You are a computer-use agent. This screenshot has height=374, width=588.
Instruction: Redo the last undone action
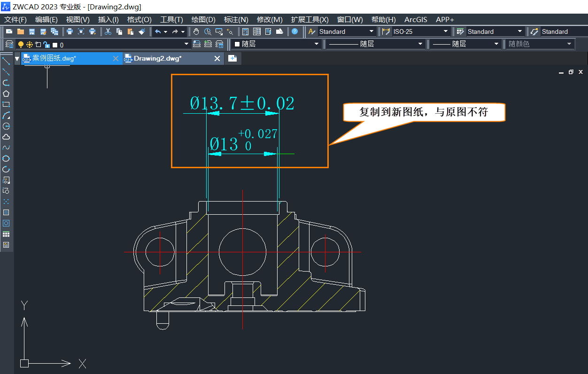coord(175,31)
